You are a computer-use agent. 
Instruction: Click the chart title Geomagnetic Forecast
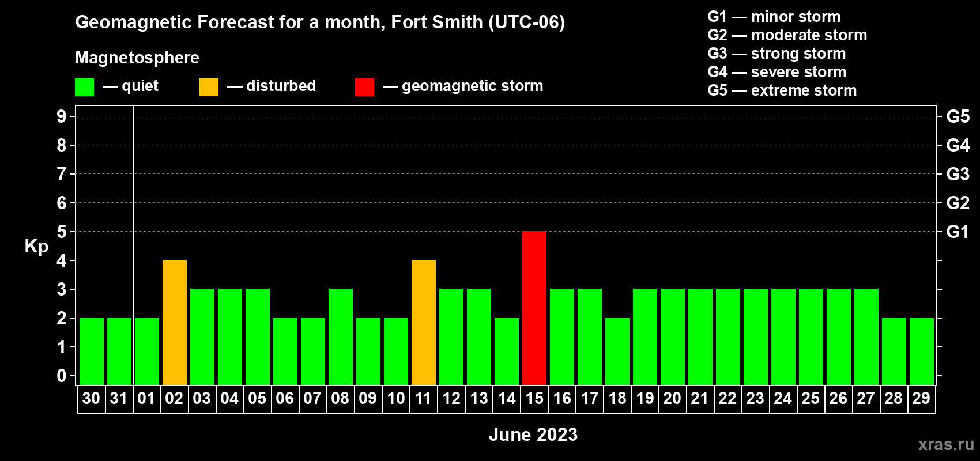[x=320, y=22]
